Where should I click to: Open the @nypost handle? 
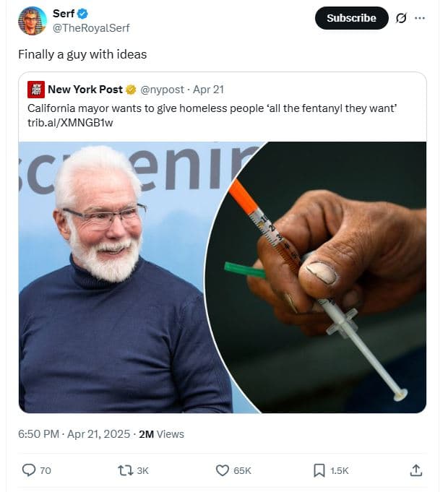point(163,90)
